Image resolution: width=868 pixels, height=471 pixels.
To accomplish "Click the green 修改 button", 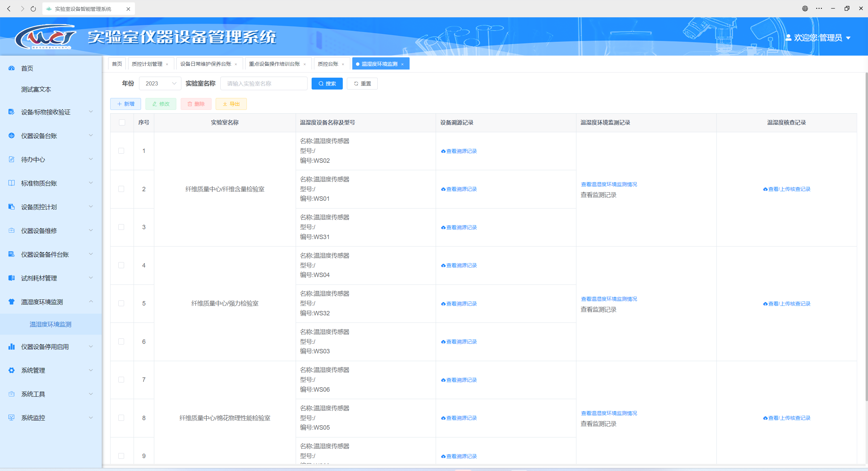I will pos(161,104).
